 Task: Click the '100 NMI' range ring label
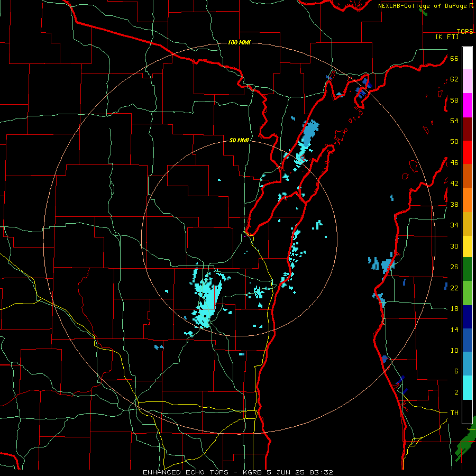coord(239,42)
